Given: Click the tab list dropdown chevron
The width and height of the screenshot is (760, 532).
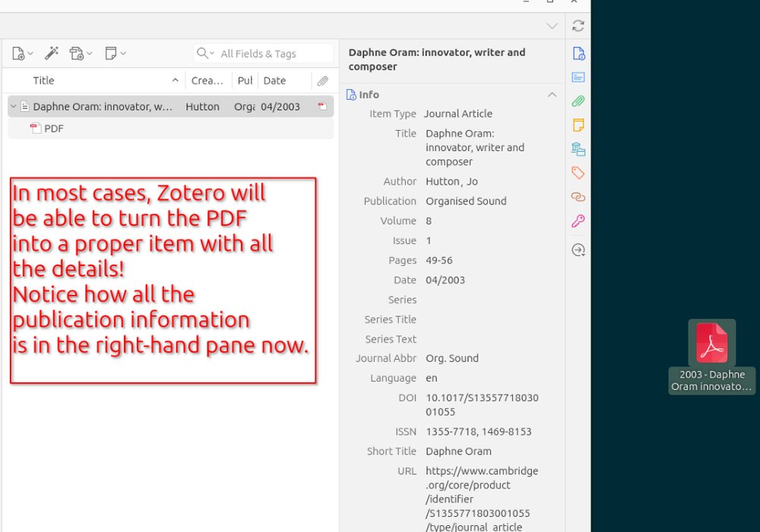Looking at the screenshot, I should click(x=552, y=26).
